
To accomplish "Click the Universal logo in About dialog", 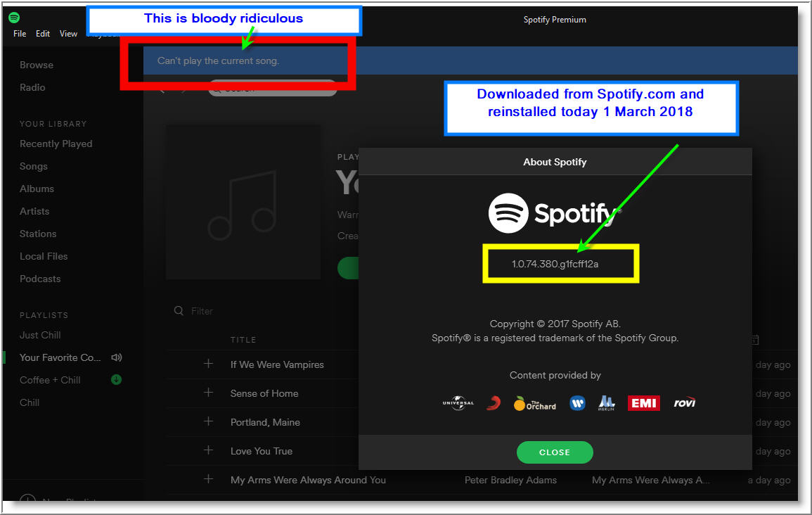I will (458, 403).
